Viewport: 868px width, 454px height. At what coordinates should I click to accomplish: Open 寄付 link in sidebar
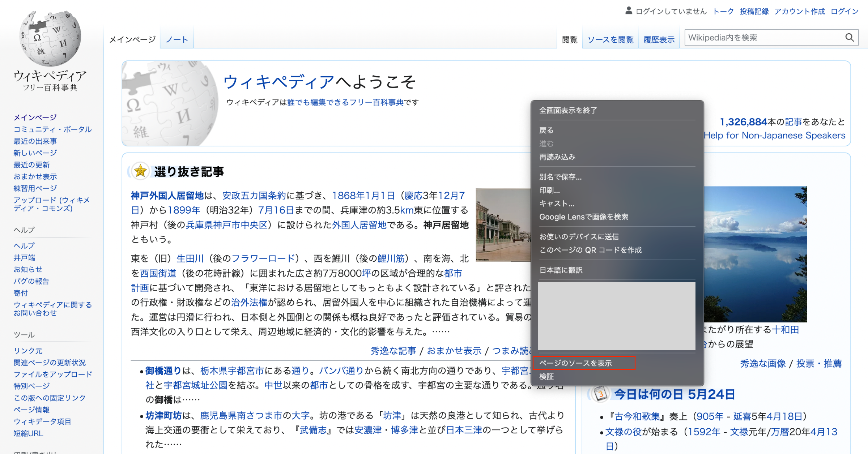[21, 293]
